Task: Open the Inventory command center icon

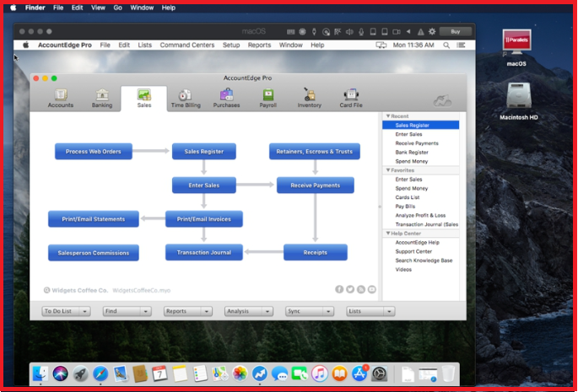Action: tap(309, 98)
